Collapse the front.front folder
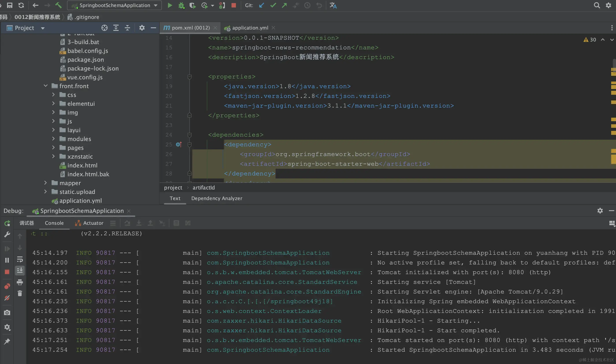Image resolution: width=616 pixels, height=364 pixels. click(46, 86)
